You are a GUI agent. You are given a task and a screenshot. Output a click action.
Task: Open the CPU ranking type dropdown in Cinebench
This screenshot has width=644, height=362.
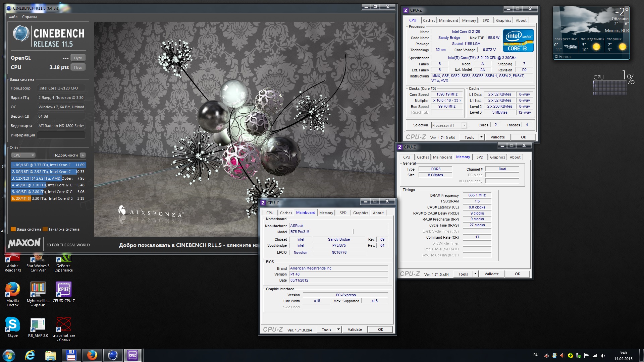tap(23, 155)
